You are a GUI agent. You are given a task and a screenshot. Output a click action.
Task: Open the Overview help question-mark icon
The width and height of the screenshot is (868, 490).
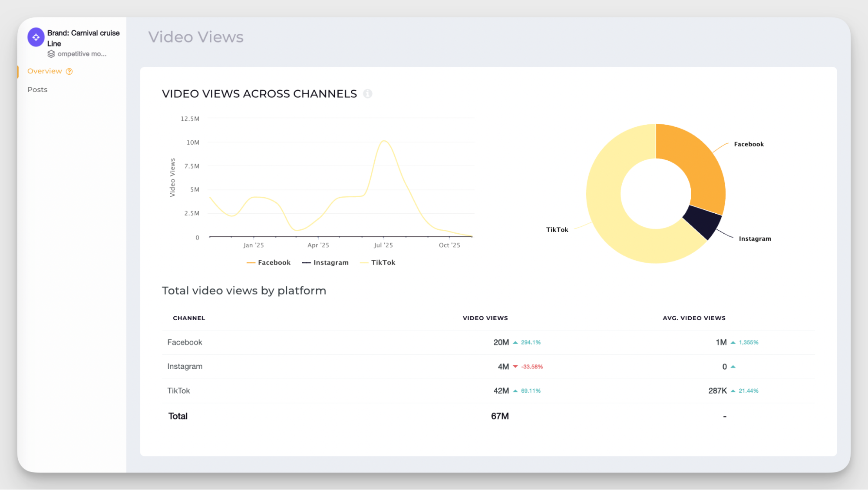coord(69,71)
